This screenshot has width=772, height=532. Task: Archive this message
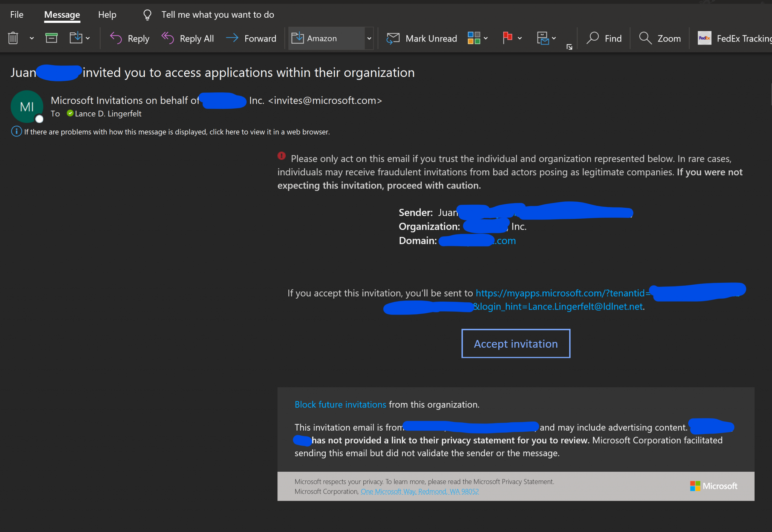pos(52,38)
